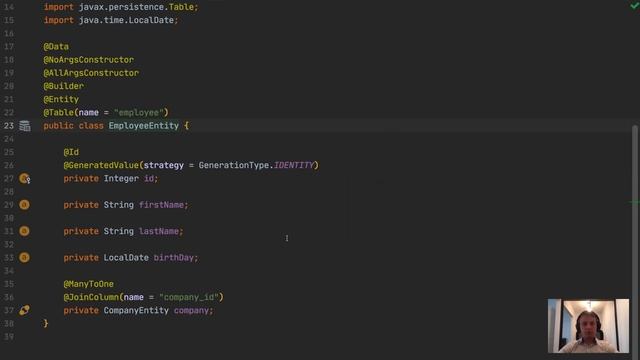Click the entity database gutter icon on line 23

(x=24, y=126)
